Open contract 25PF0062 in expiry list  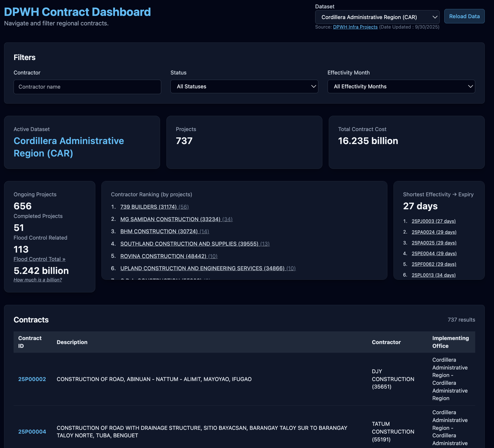[x=434, y=264]
